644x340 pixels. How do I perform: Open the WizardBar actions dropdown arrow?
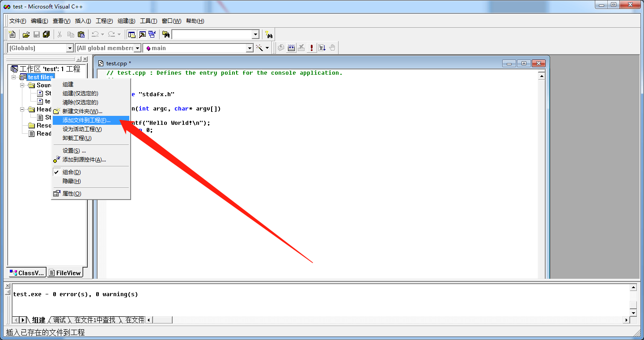click(267, 48)
